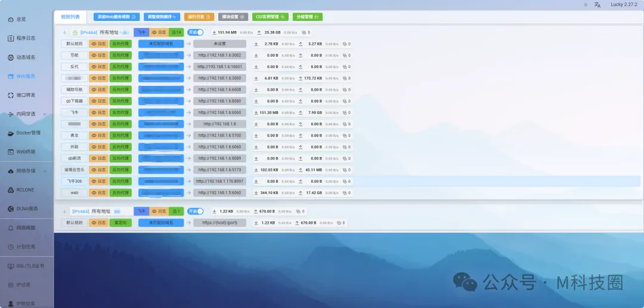Open DLNA服务 in the sidebar
The image size is (644, 308).
[23, 208]
